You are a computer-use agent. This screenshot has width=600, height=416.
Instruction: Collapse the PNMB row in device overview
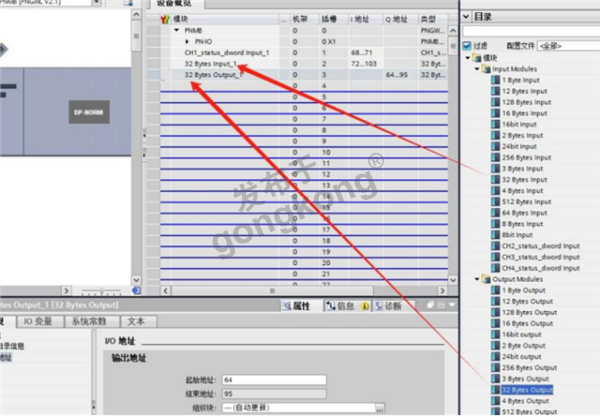(176, 30)
